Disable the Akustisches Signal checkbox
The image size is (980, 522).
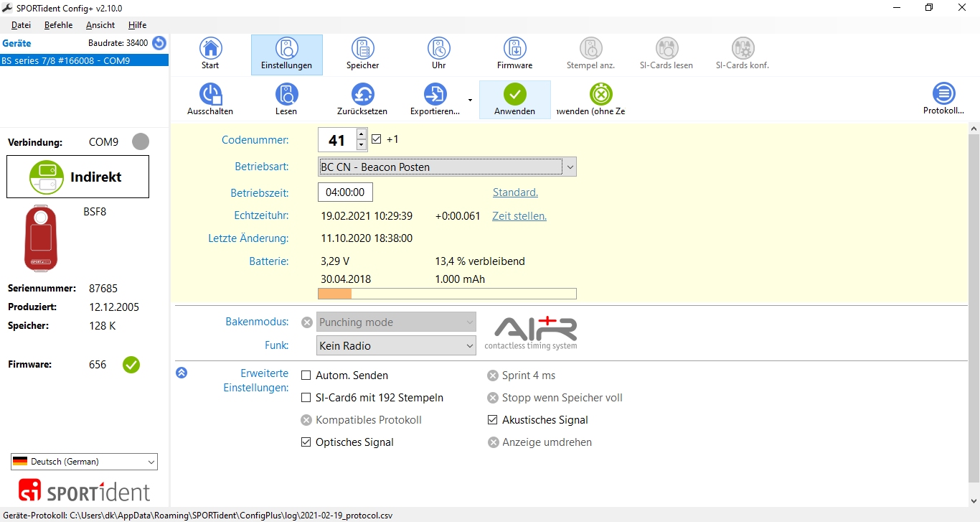coord(493,420)
